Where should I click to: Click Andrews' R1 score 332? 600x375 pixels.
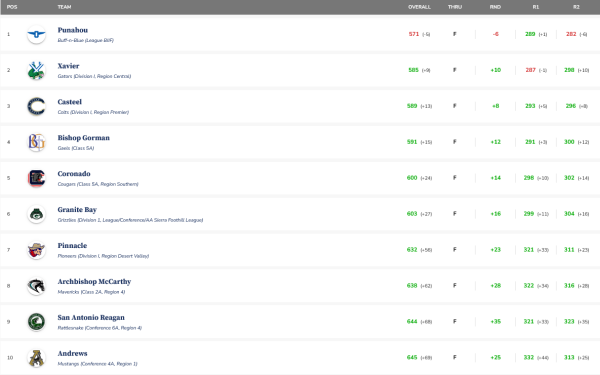[x=528, y=358]
